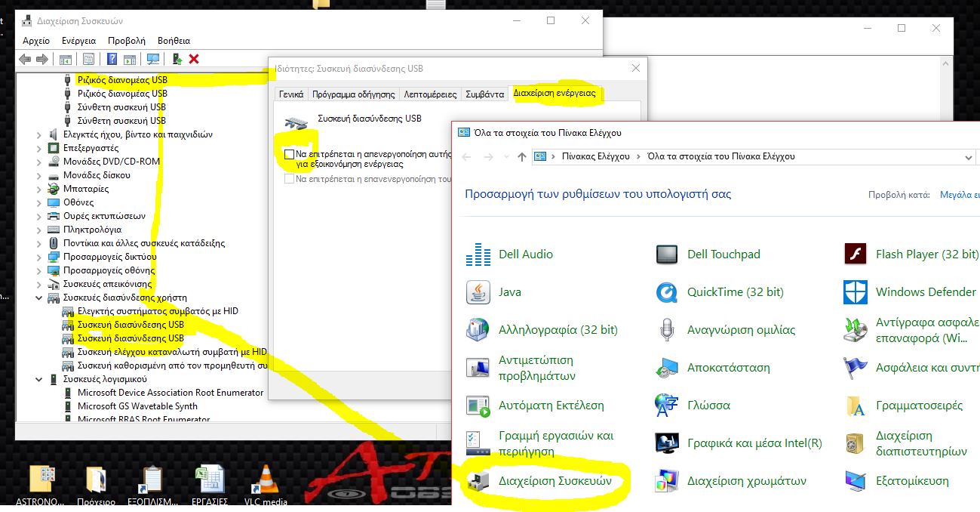Open the Διαχείριση Συσκευών link in Control Panel
Image resolution: width=980 pixels, height=512 pixels.
click(x=555, y=481)
